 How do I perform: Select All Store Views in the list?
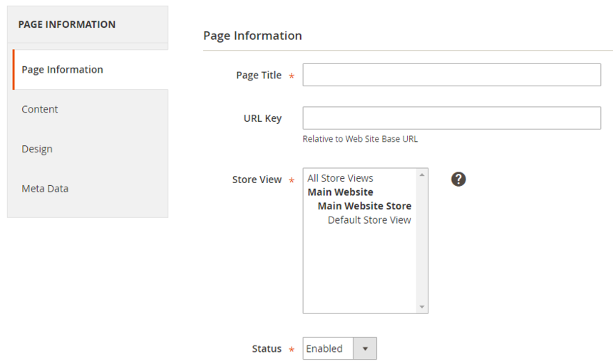click(x=340, y=178)
